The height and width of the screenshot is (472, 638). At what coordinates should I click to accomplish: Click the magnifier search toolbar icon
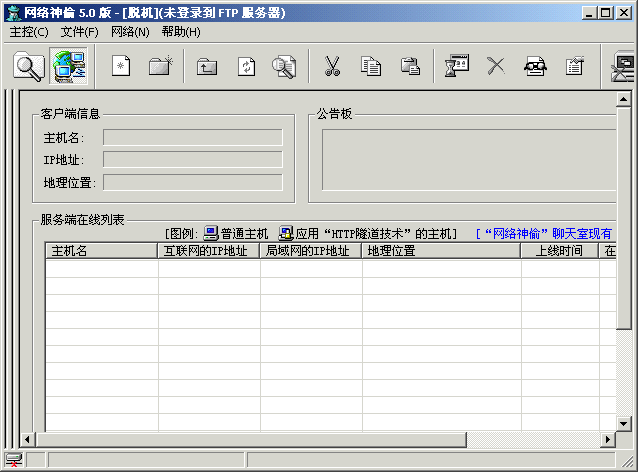[x=28, y=67]
